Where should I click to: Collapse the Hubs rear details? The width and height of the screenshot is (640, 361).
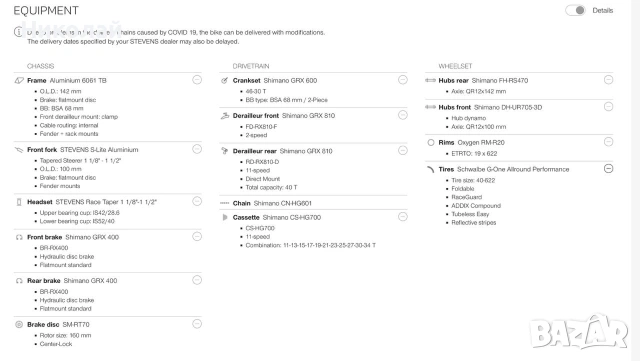point(609,80)
